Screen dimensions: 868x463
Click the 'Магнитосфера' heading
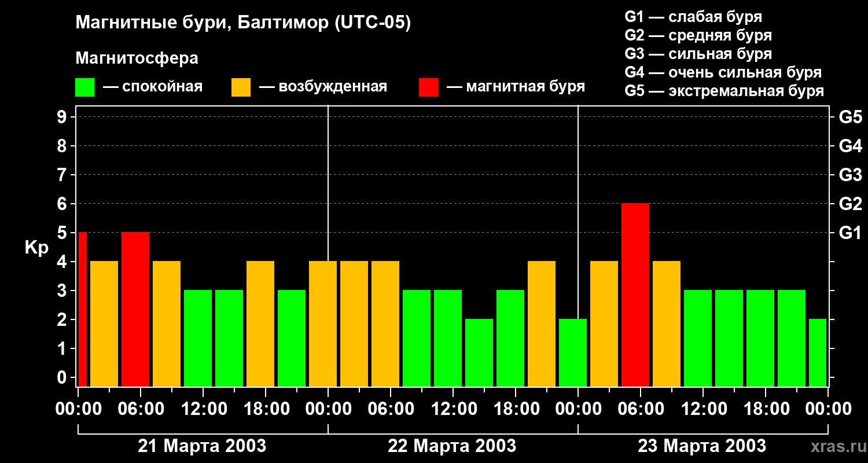(x=137, y=58)
